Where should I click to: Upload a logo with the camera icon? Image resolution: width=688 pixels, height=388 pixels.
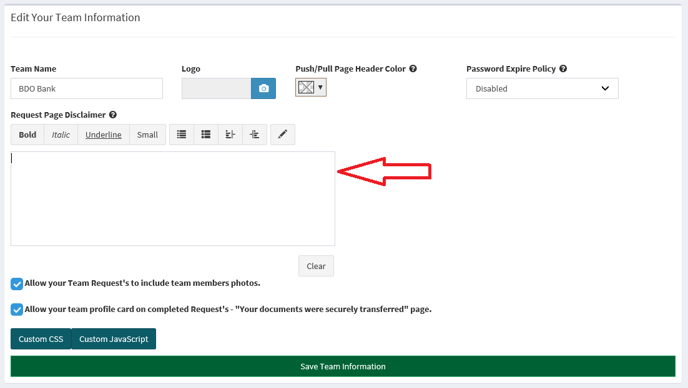pyautogui.click(x=263, y=88)
